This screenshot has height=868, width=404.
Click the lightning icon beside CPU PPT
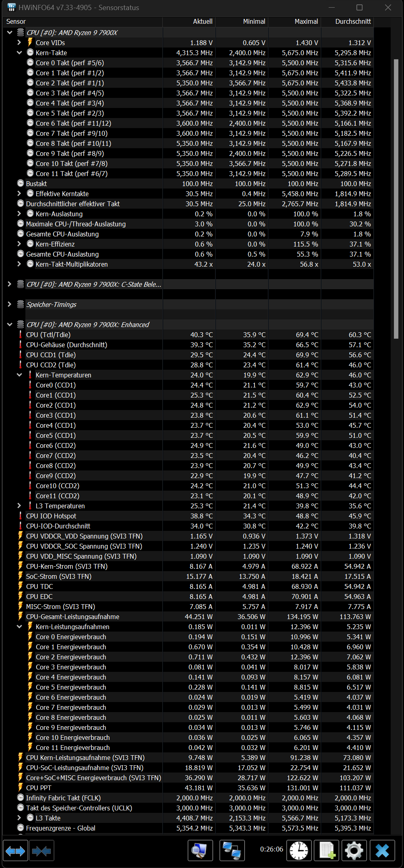pos(21,787)
